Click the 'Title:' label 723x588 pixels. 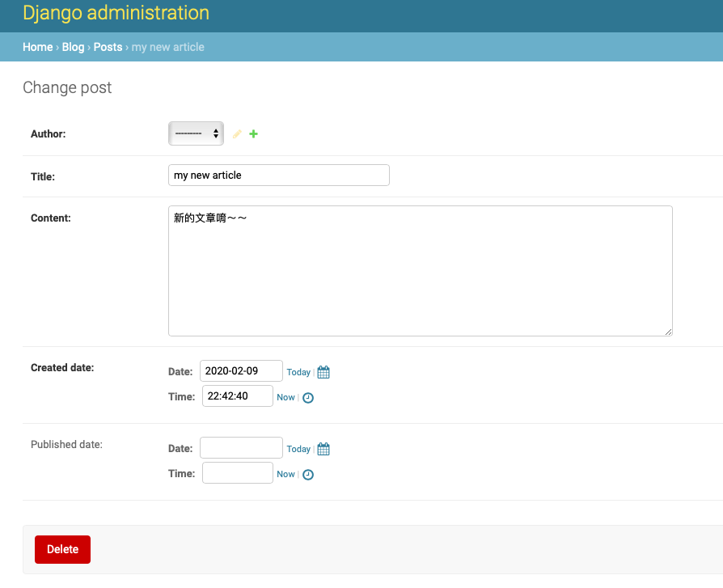43,176
